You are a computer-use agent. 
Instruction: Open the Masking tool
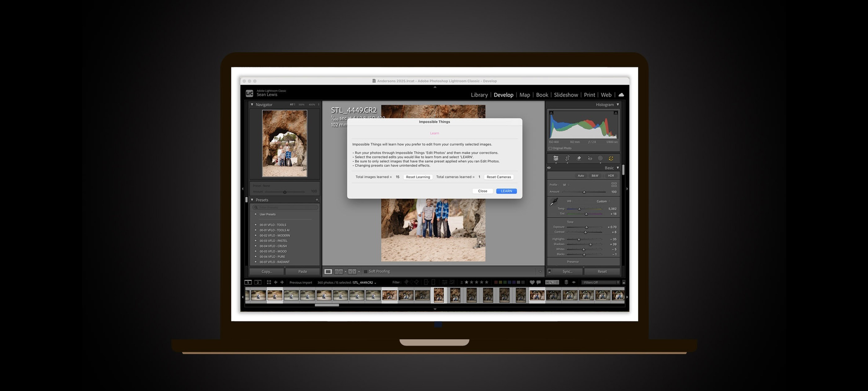coord(600,158)
